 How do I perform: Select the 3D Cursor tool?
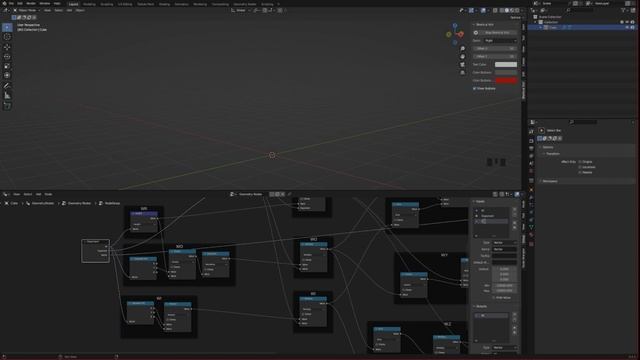(x=7, y=37)
